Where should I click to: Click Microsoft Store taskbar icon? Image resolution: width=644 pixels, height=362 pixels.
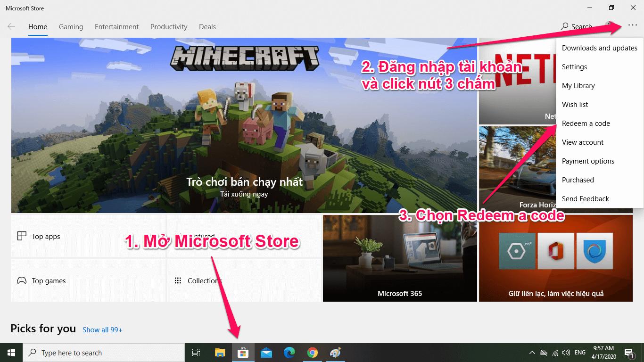tap(243, 353)
